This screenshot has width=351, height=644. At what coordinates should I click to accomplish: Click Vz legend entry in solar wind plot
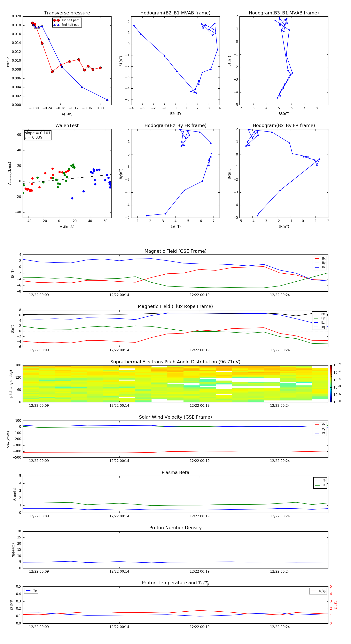[320, 433]
